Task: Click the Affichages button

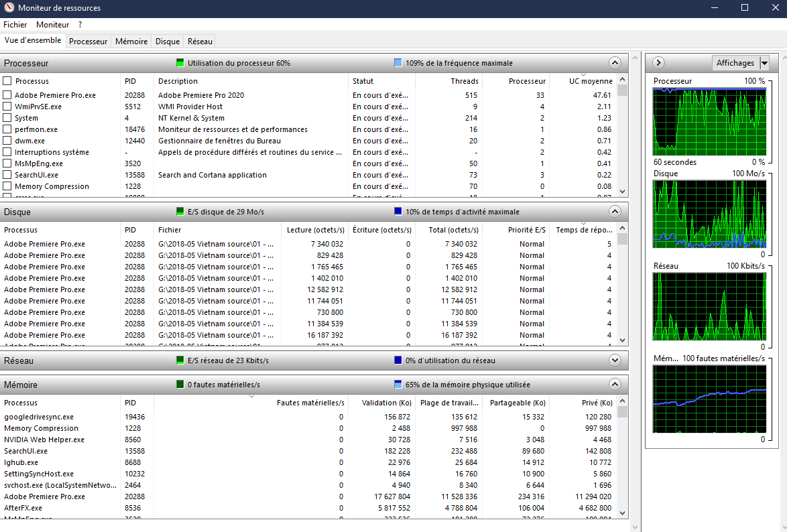Action: point(735,63)
